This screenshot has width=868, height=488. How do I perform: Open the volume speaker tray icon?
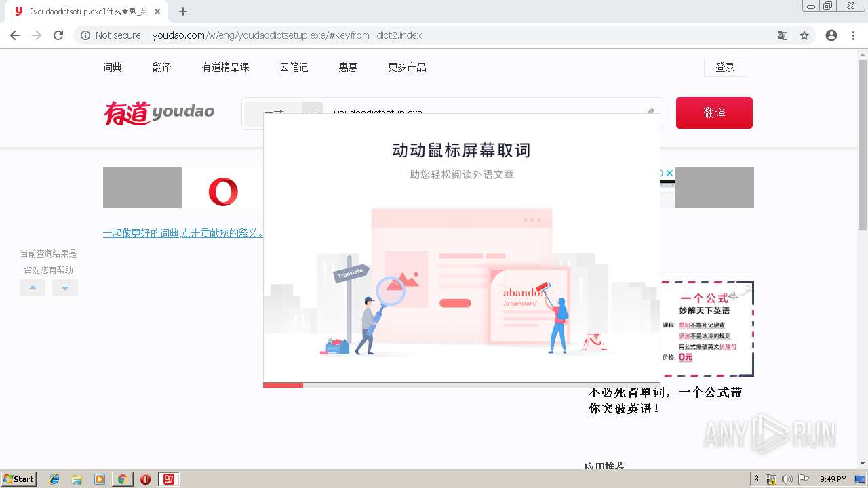787,479
